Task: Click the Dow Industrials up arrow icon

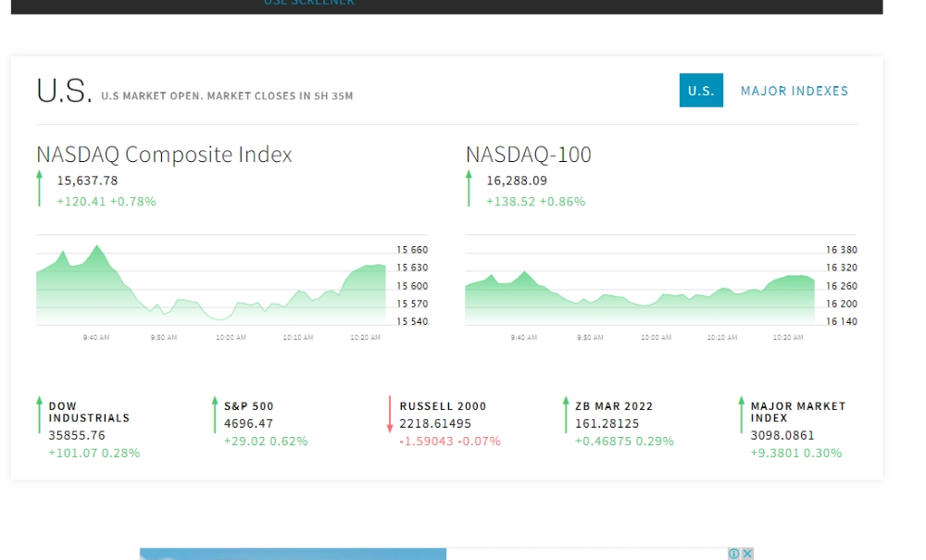Action: pyautogui.click(x=40, y=415)
